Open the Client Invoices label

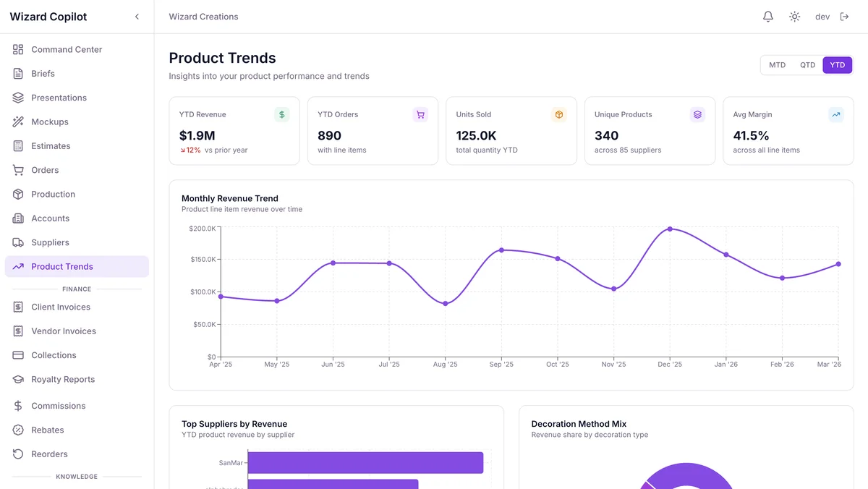(x=61, y=307)
